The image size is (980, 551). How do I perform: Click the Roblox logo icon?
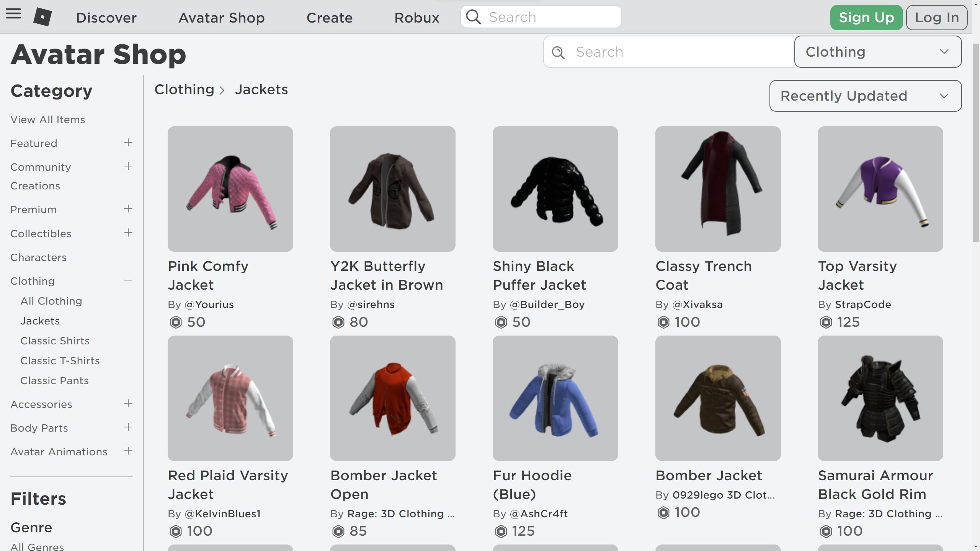coord(42,16)
